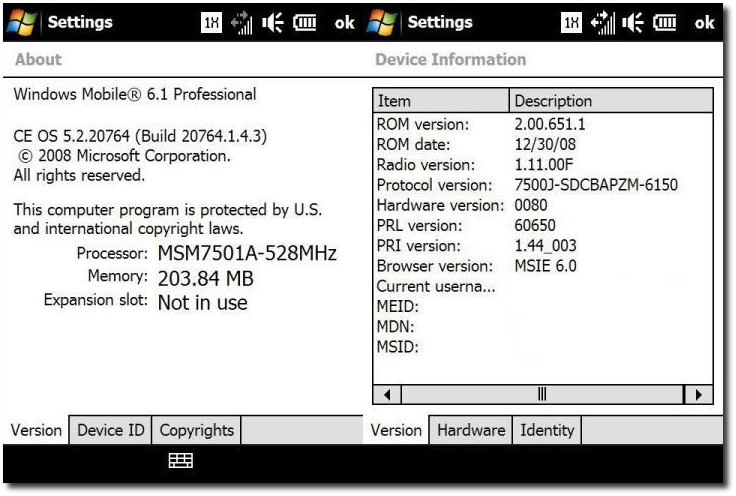Select the PRL version row
This screenshot has width=736, height=496.
[543, 225]
